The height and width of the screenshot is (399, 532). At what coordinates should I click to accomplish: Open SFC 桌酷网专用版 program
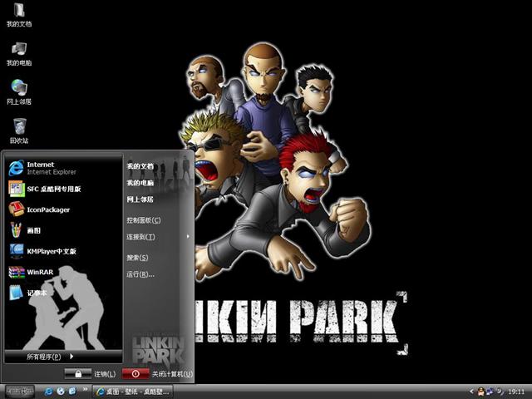coord(63,189)
